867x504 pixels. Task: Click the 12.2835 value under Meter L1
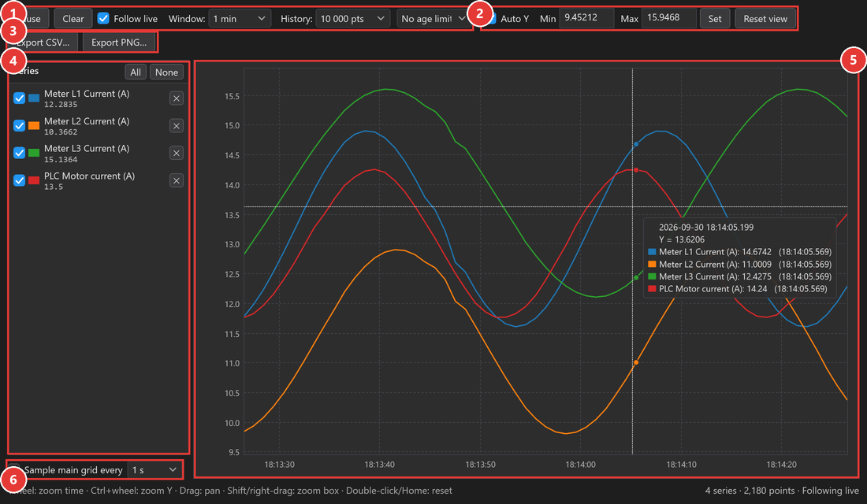(x=61, y=105)
